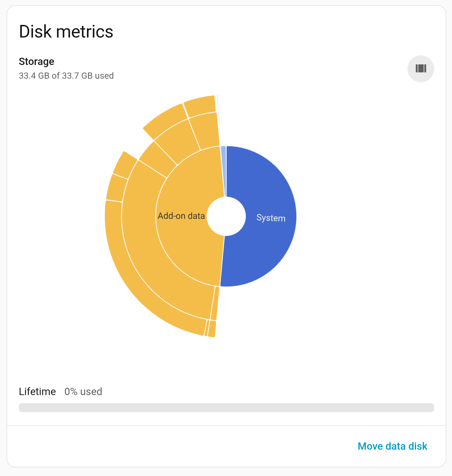Click the Storage section label
Viewport: 452px width, 476px height.
pos(36,62)
